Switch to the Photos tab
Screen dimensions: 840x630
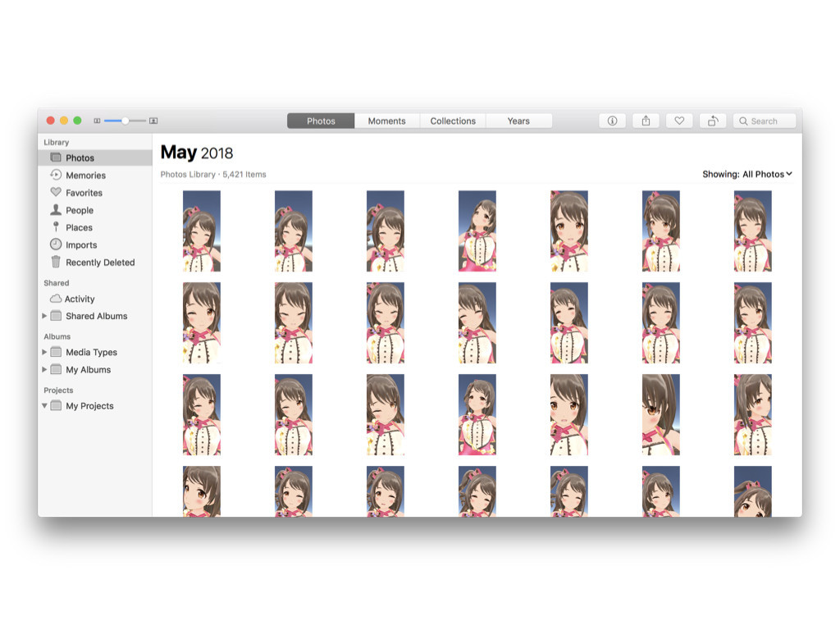321,121
